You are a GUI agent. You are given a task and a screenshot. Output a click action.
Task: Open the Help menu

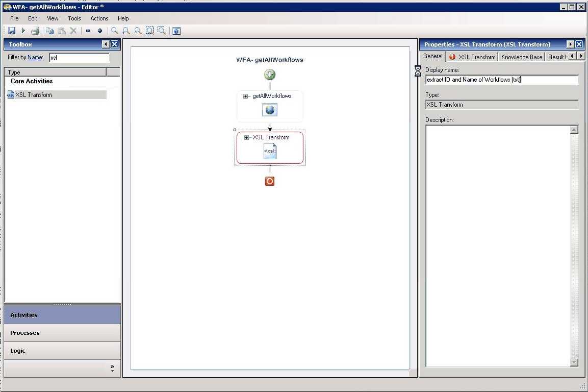[123, 18]
